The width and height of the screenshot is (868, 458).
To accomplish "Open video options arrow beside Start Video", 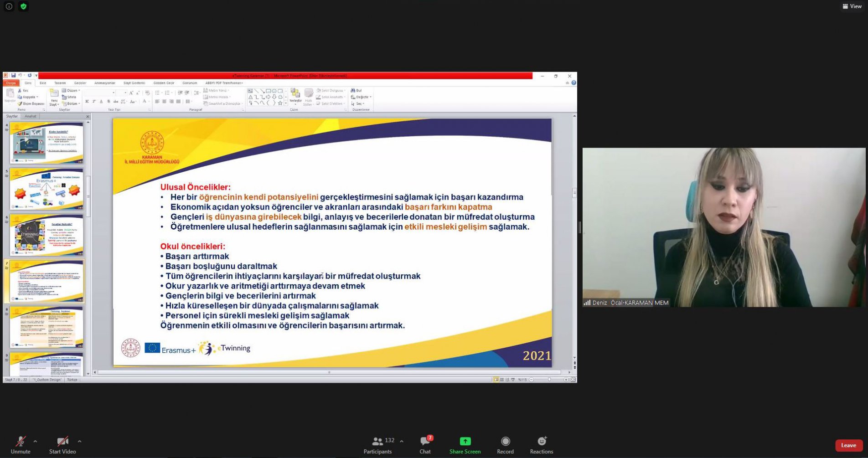I will click(x=79, y=441).
